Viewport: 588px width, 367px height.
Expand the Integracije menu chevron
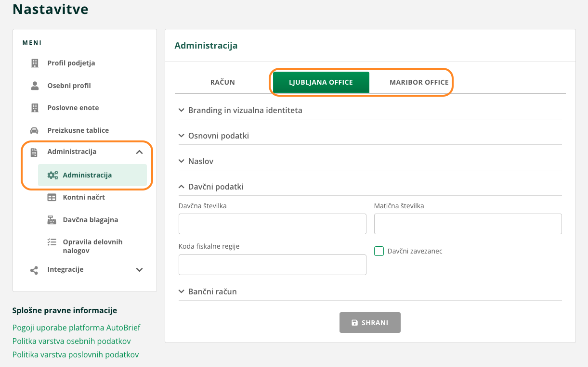click(x=139, y=270)
